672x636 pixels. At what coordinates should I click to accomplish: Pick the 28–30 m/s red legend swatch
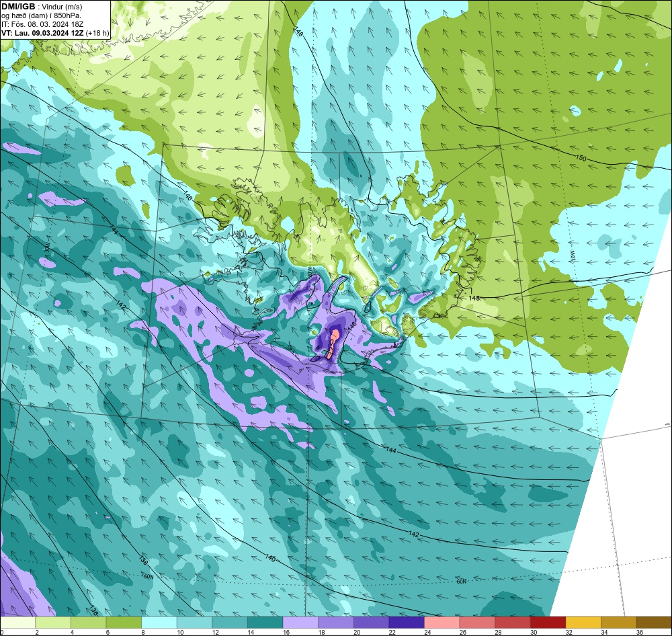(x=513, y=623)
